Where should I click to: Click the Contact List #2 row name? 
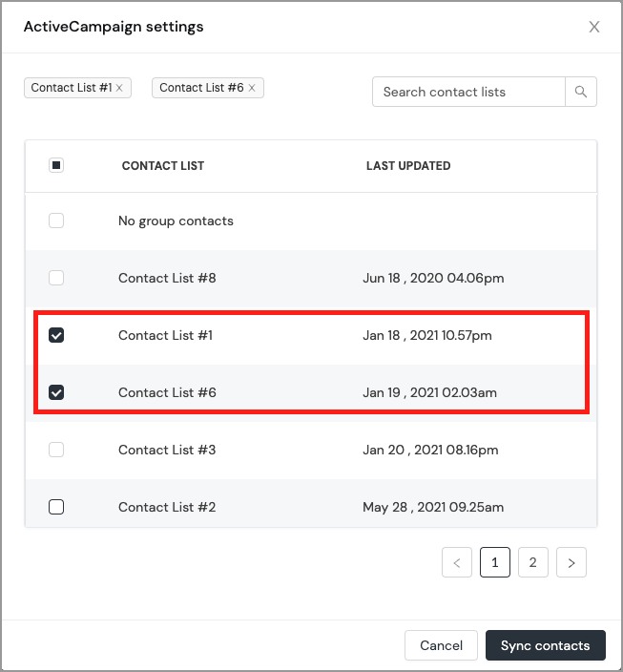[x=167, y=508]
